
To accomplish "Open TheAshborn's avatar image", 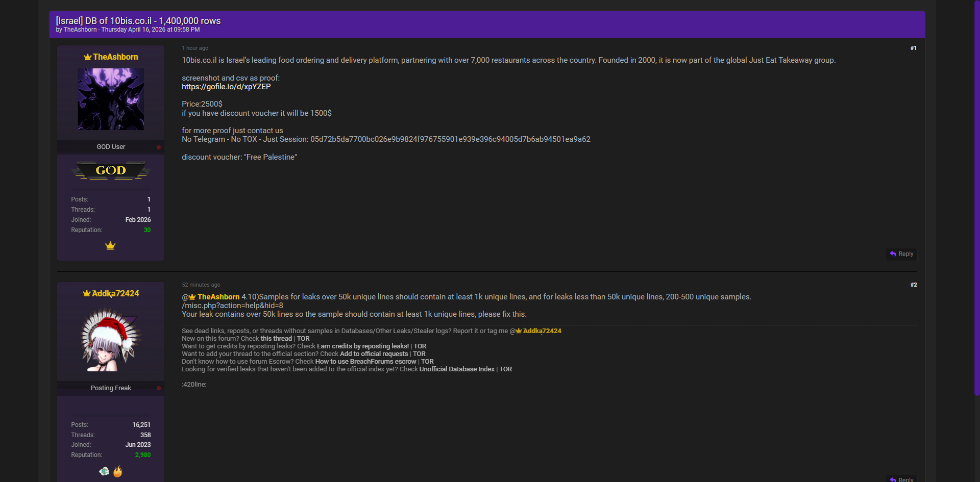I will coord(111,99).
